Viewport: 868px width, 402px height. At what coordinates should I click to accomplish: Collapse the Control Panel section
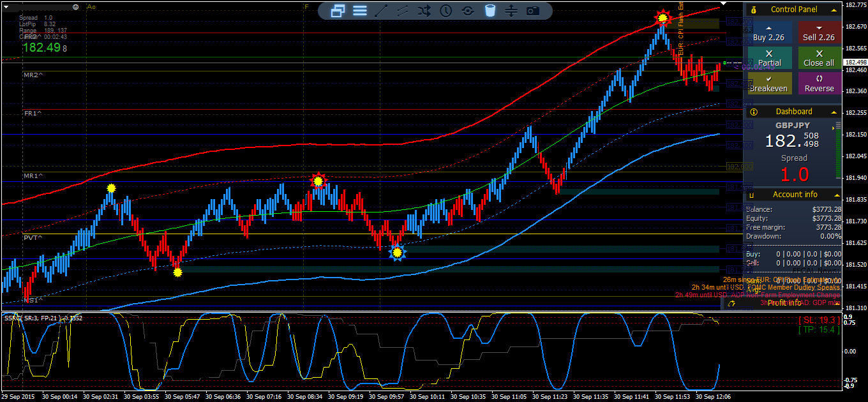pos(833,10)
